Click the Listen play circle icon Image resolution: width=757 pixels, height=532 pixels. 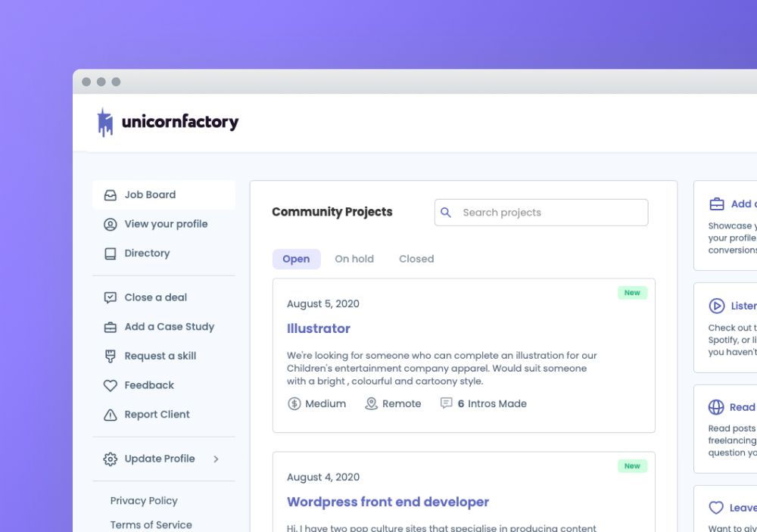click(716, 306)
